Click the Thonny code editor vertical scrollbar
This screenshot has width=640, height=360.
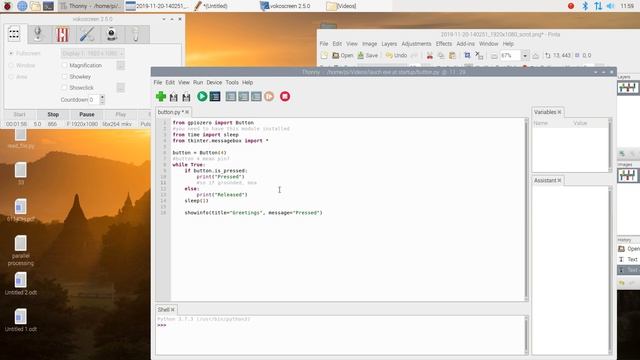(526, 209)
